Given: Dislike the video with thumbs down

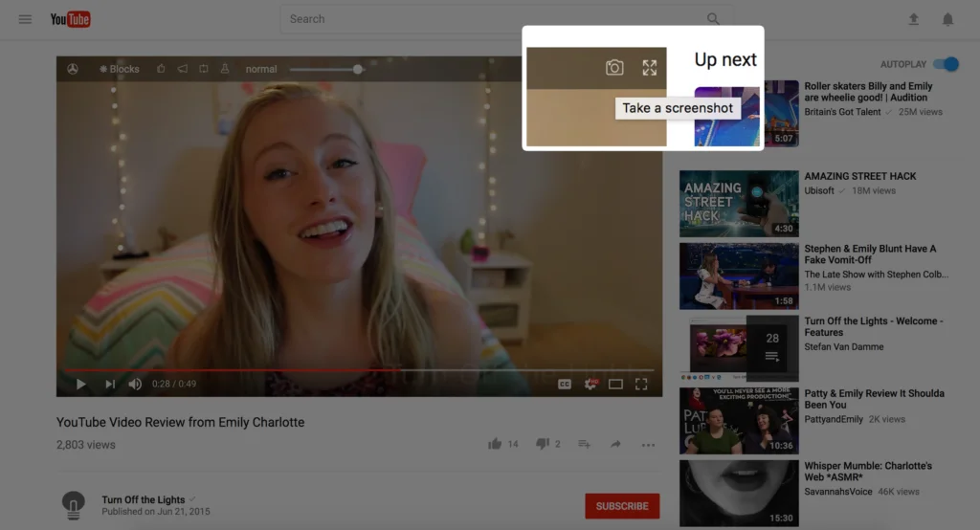Looking at the screenshot, I should tap(542, 444).
